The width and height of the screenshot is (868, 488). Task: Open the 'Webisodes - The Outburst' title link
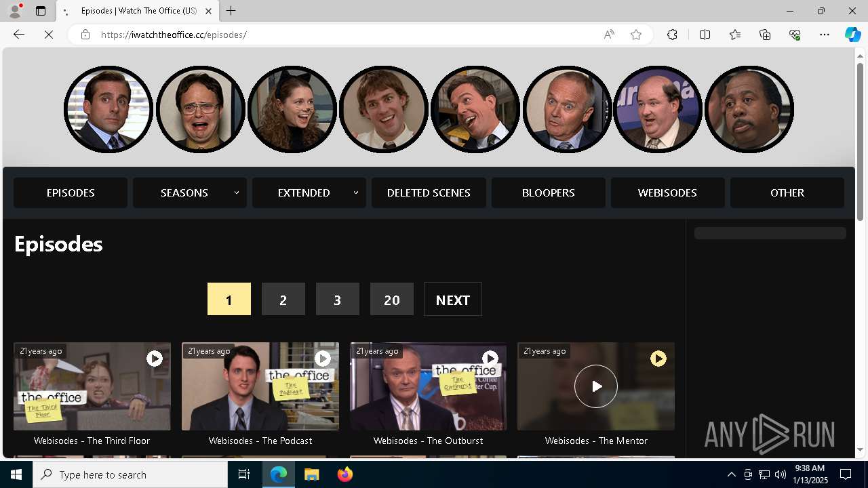428,441
